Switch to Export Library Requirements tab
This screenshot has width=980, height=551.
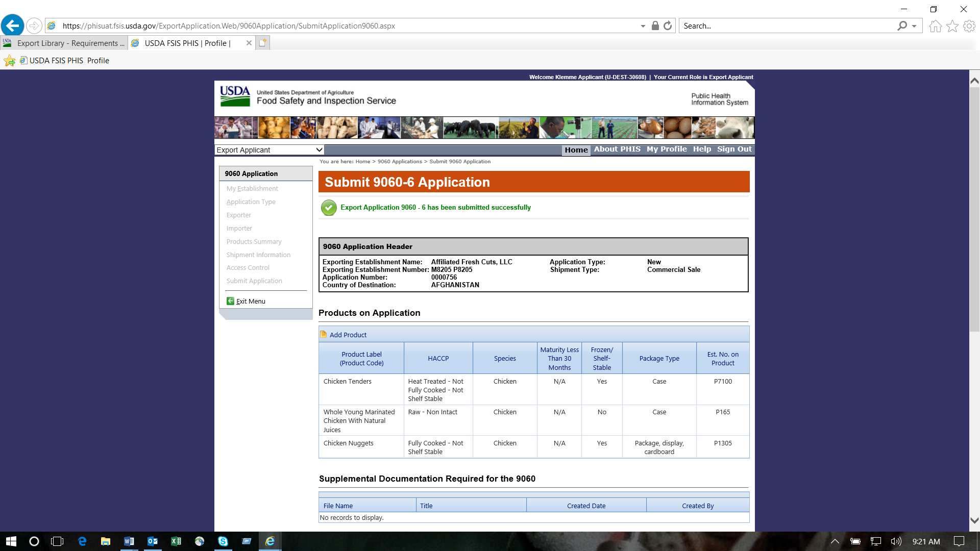click(x=64, y=43)
